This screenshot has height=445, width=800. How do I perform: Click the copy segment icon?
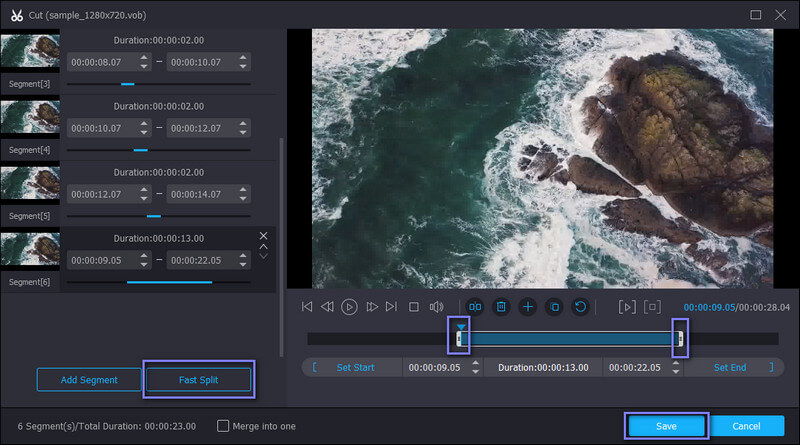pos(553,307)
